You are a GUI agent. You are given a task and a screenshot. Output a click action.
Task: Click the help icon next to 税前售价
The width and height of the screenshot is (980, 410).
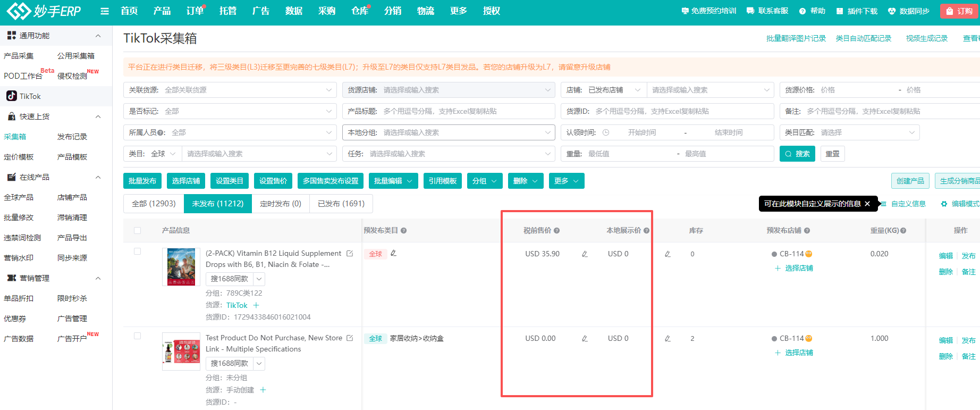pyautogui.click(x=557, y=231)
